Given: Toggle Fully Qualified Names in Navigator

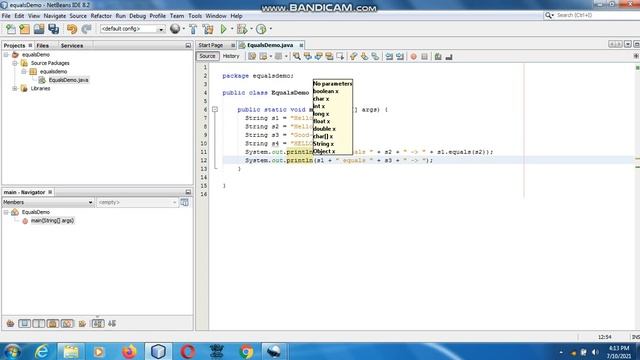Looking at the screenshot, I should coord(82,324).
